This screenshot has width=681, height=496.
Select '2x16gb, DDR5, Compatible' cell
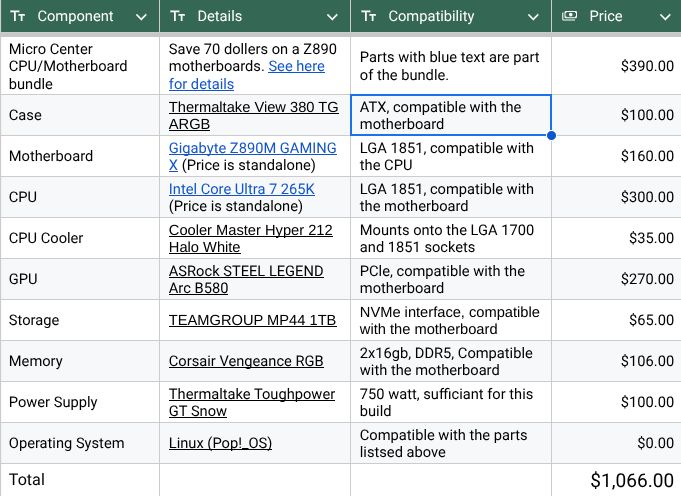click(451, 361)
